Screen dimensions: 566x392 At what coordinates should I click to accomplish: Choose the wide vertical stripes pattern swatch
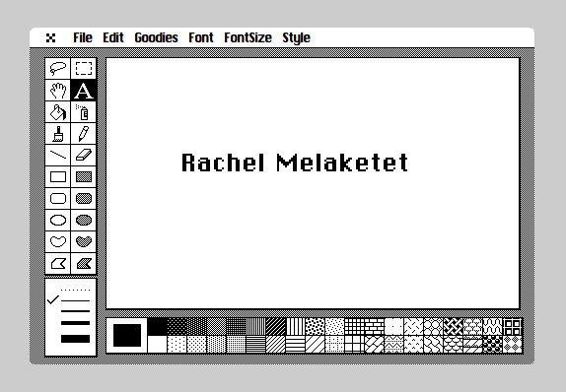click(295, 326)
